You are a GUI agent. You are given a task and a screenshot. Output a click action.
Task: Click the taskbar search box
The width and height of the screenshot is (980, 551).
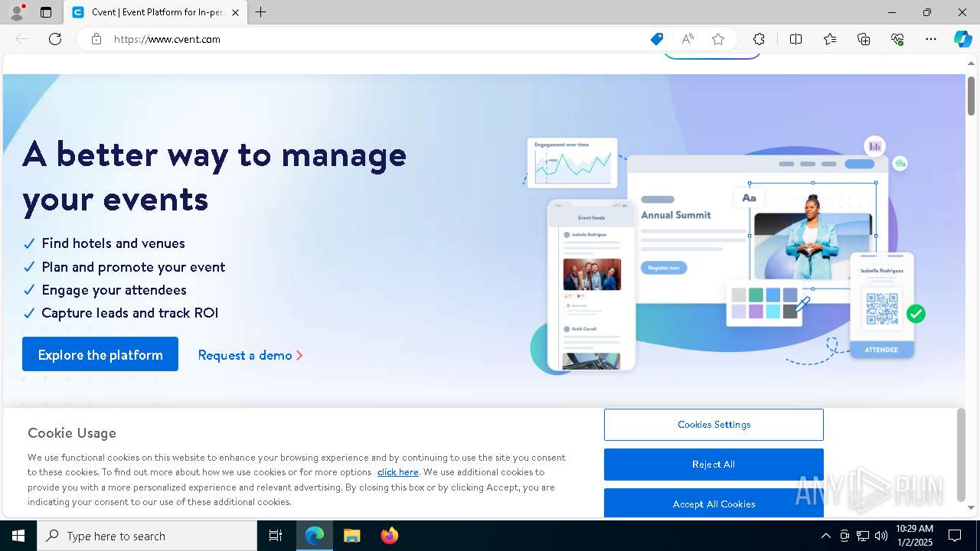click(147, 536)
